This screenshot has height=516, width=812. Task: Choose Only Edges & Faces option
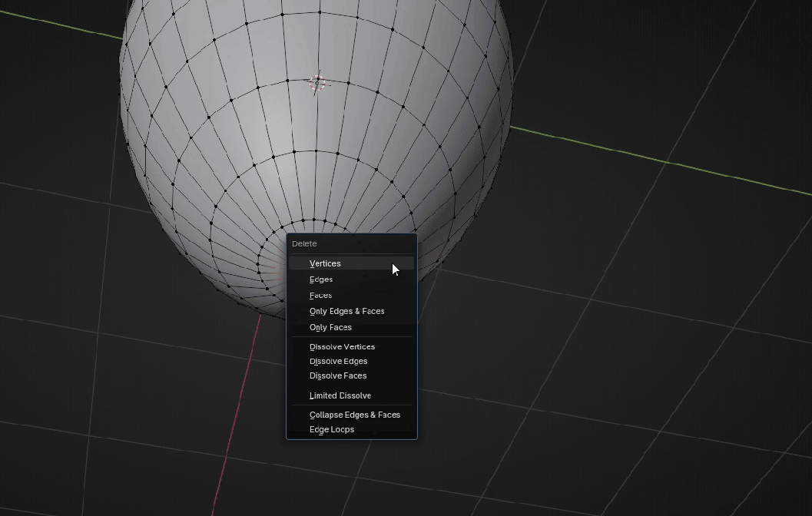[x=346, y=312]
